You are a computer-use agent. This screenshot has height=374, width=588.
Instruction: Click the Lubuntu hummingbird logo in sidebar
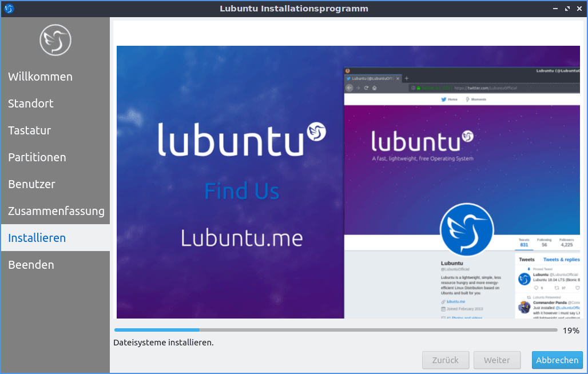[55, 40]
